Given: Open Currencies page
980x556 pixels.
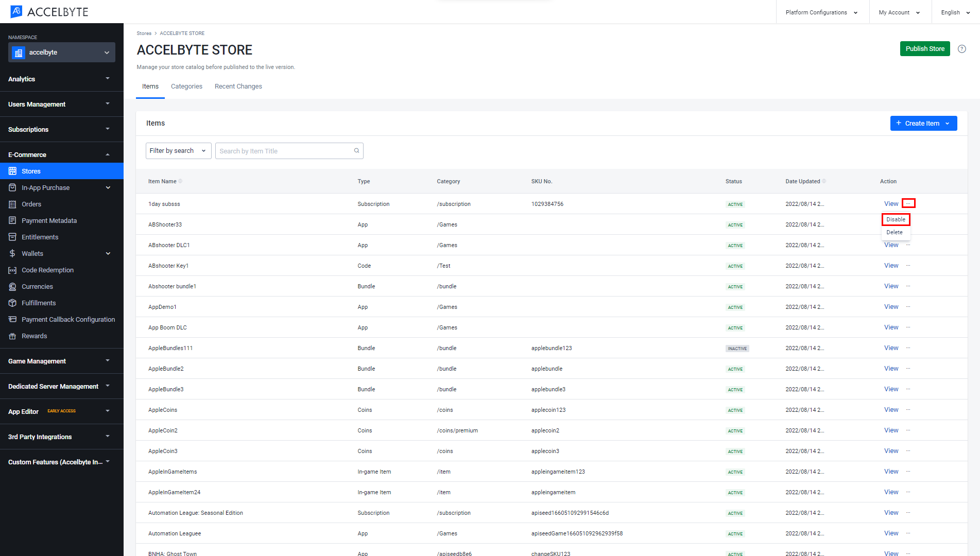Looking at the screenshot, I should [37, 286].
